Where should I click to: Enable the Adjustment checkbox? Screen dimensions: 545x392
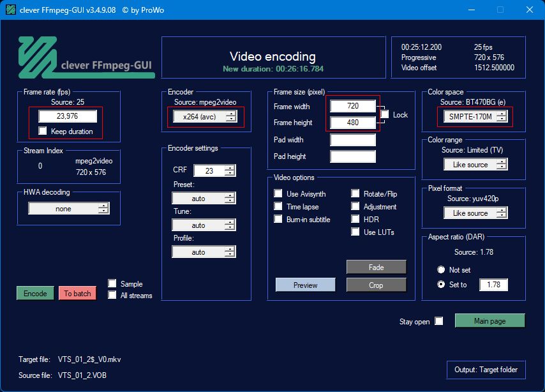pos(355,206)
